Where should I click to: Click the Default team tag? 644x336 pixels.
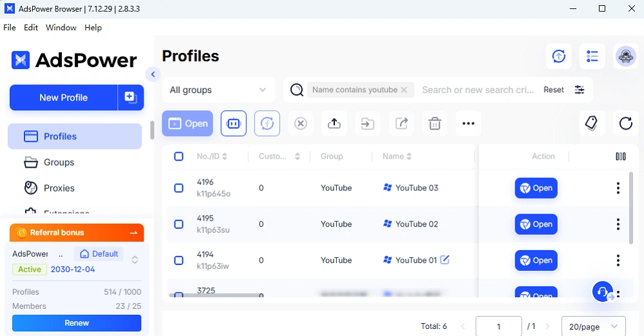click(x=99, y=253)
